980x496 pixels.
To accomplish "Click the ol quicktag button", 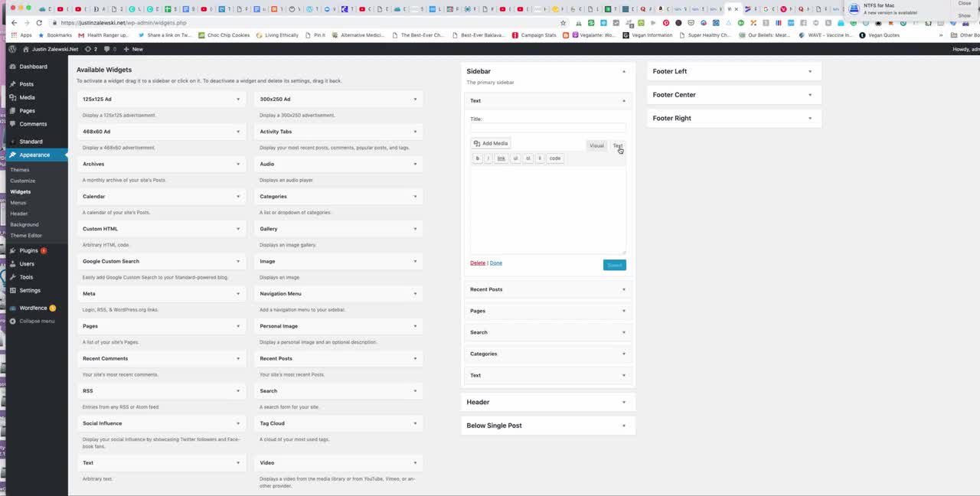I will click(x=528, y=158).
